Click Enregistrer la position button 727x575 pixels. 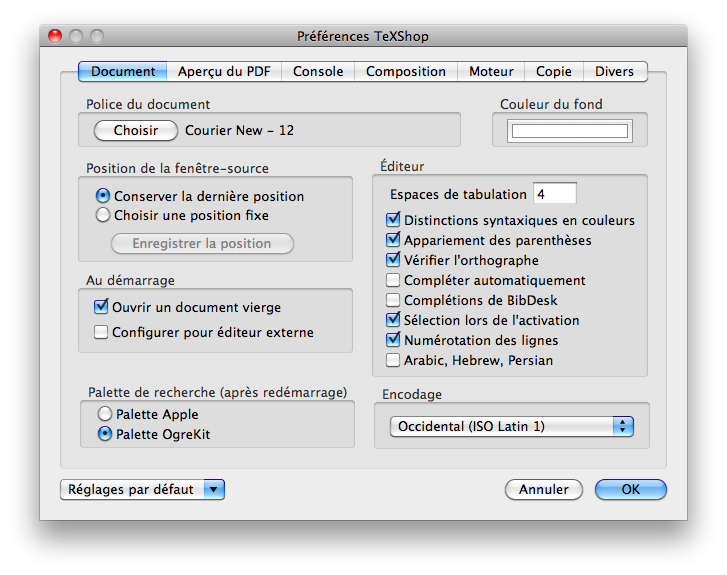[x=202, y=243]
